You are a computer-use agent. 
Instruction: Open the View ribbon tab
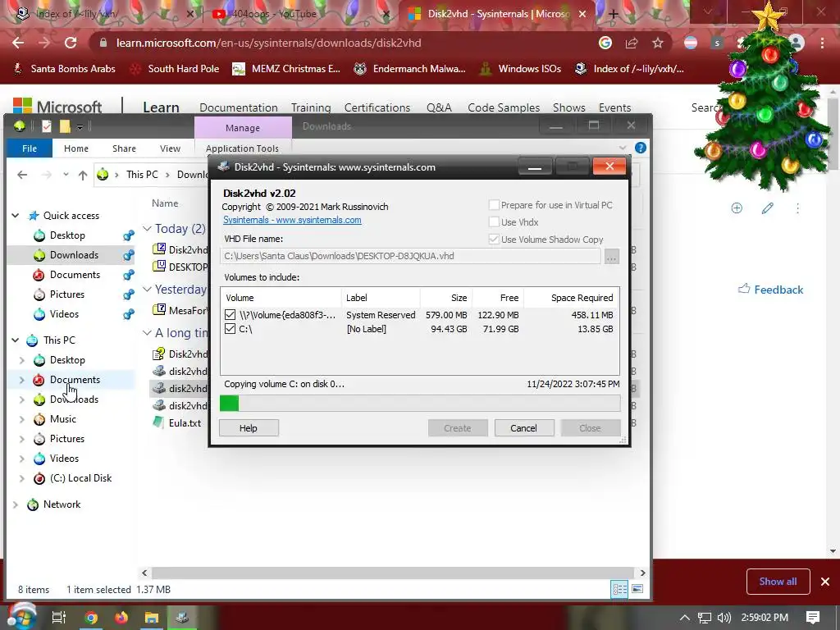170,148
